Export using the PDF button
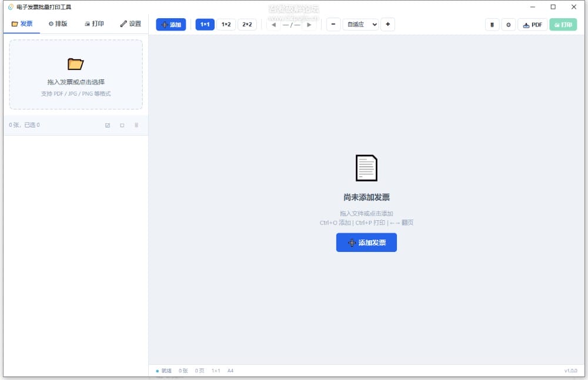Viewport: 588px width, 380px height. tap(533, 25)
